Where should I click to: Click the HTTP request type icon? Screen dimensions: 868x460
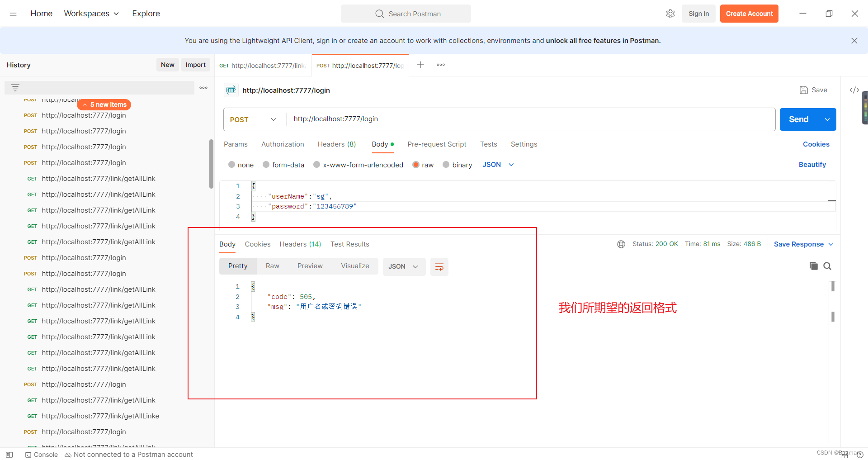click(x=231, y=90)
